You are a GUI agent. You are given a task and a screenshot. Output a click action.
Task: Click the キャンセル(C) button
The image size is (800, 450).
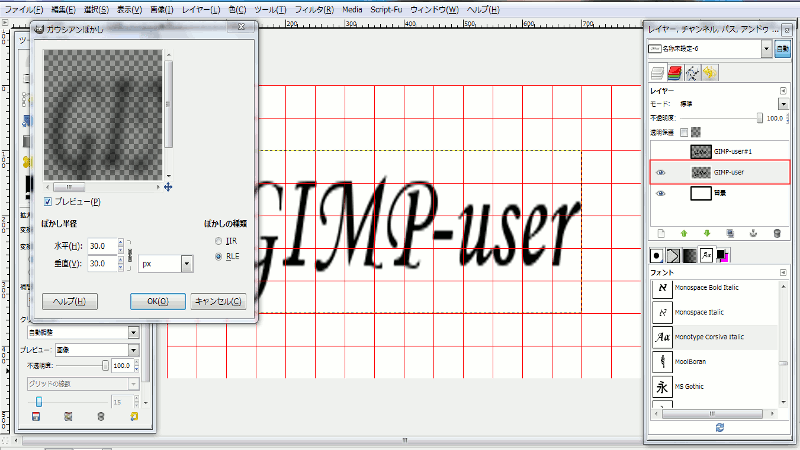click(x=218, y=302)
